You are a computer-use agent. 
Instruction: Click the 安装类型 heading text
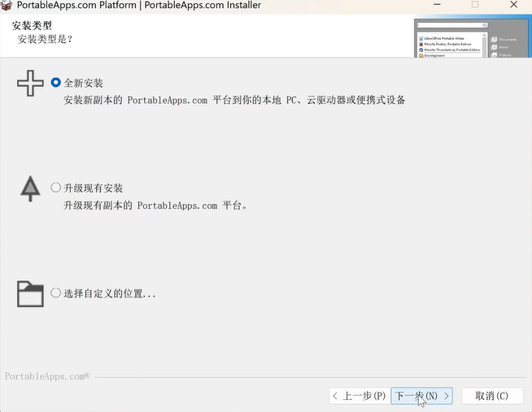(32, 25)
